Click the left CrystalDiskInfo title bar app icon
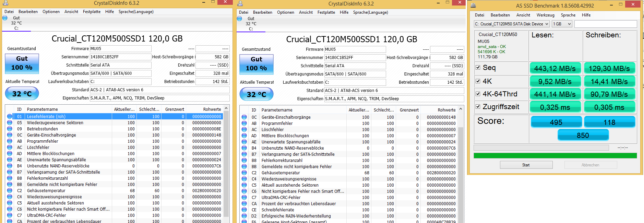The image size is (644, 223). point(5,3)
